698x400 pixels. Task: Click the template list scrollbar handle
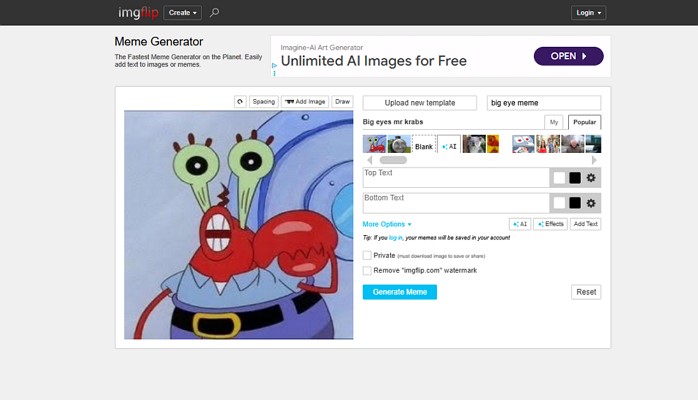tap(393, 160)
